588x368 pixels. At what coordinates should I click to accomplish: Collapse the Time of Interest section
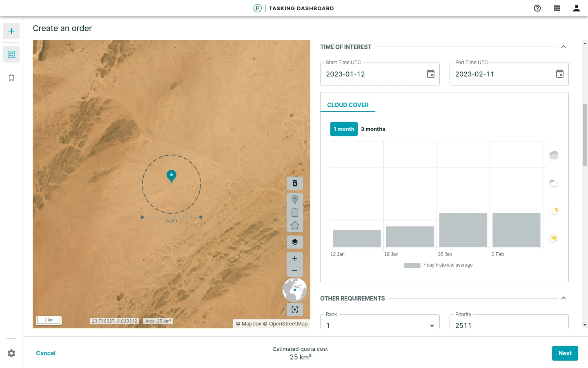point(563,47)
